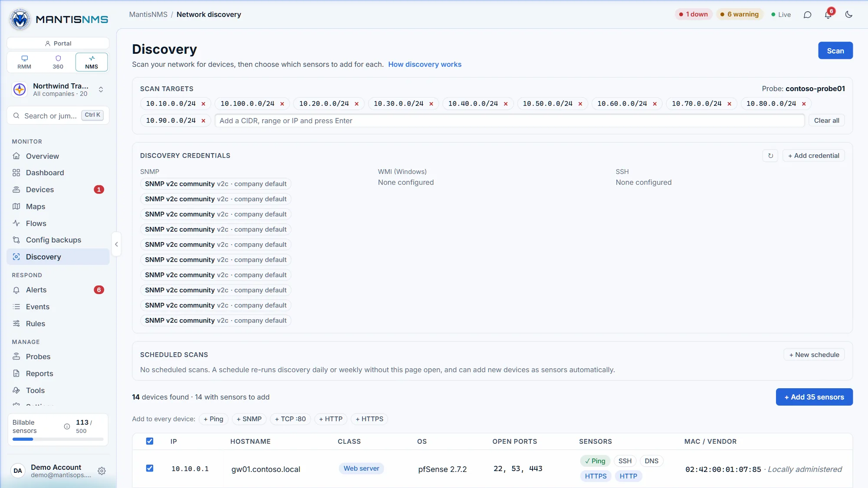Open Events list
This screenshot has width=868, height=488.
[x=58, y=307]
